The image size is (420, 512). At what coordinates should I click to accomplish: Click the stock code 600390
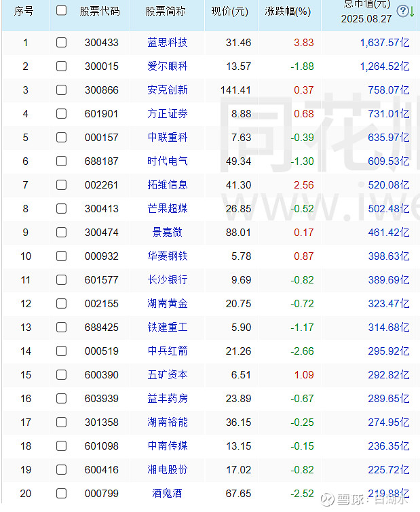coord(102,375)
